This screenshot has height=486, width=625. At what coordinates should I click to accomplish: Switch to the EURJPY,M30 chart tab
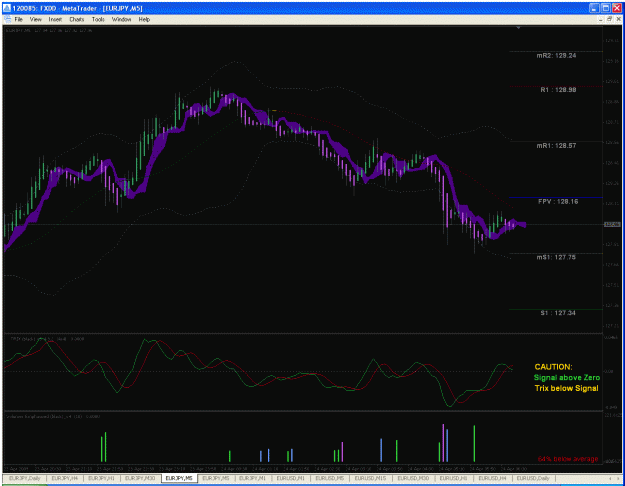(140, 478)
